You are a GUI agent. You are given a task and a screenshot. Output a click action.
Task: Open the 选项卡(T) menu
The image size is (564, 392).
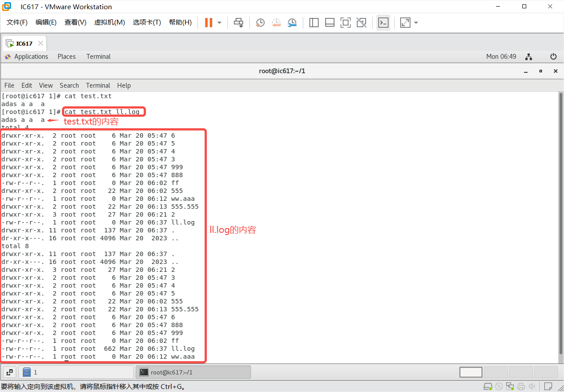coord(147,22)
